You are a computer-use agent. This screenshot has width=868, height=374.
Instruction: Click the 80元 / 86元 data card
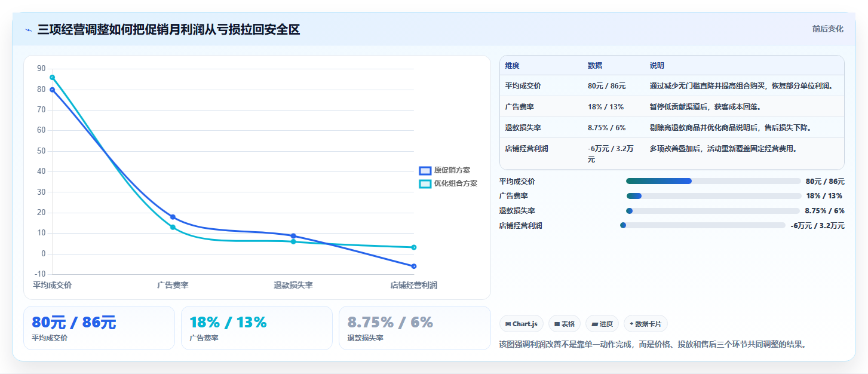99,328
